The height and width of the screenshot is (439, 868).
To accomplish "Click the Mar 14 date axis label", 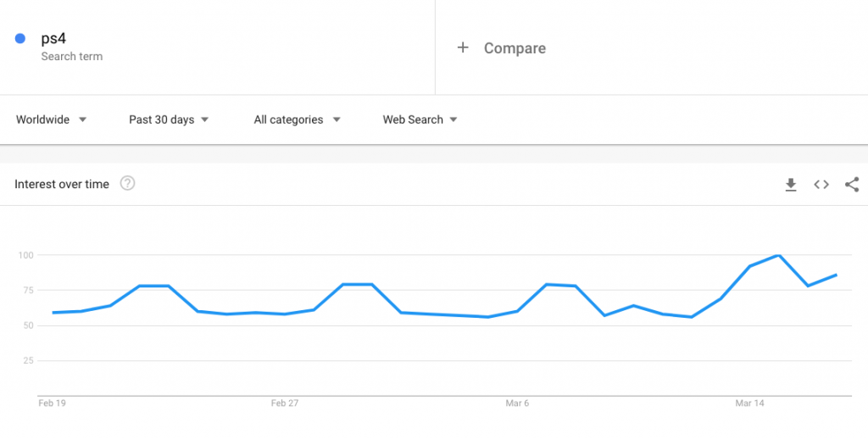I will point(749,403).
